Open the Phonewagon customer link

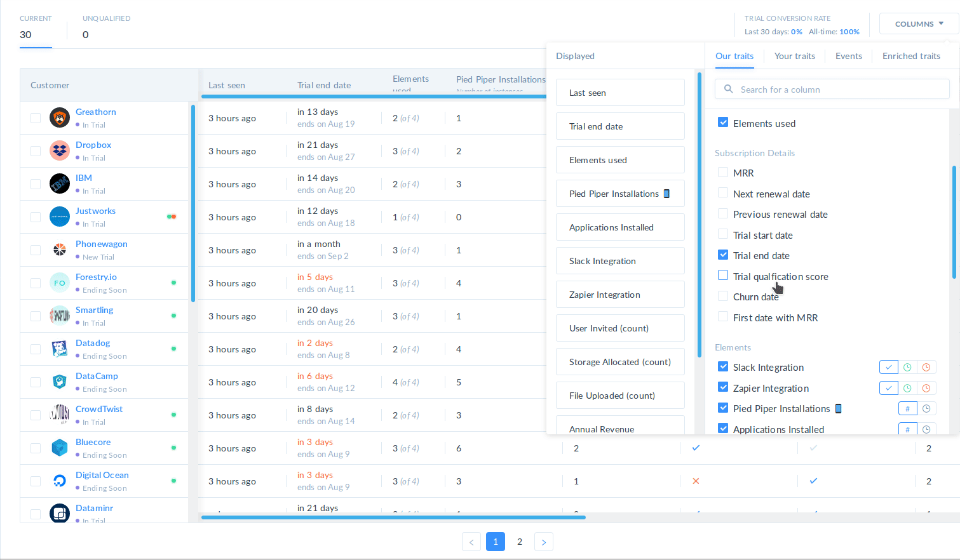102,244
